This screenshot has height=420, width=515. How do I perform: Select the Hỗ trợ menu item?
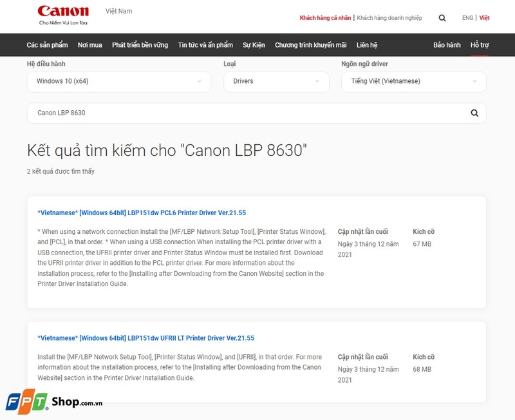point(480,45)
